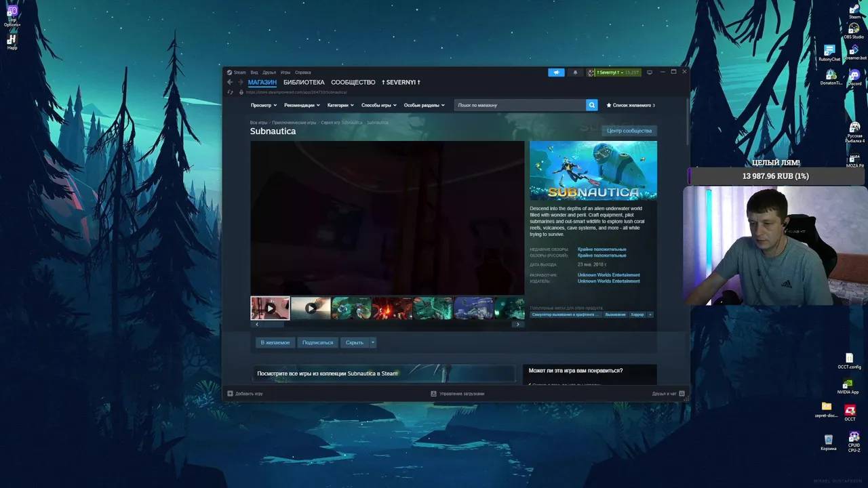Open OCCT desktop shortcut
The height and width of the screenshot is (488, 868).
click(x=850, y=413)
